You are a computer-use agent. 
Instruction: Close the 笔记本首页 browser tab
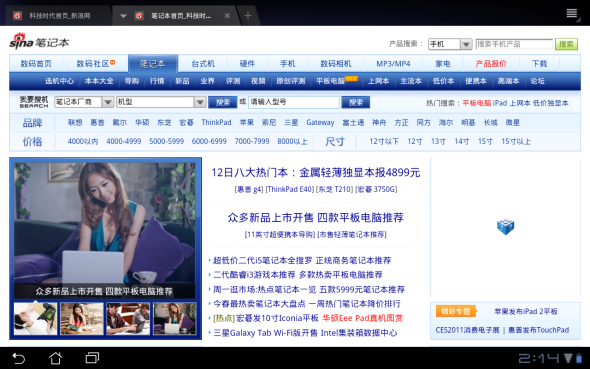pos(227,16)
